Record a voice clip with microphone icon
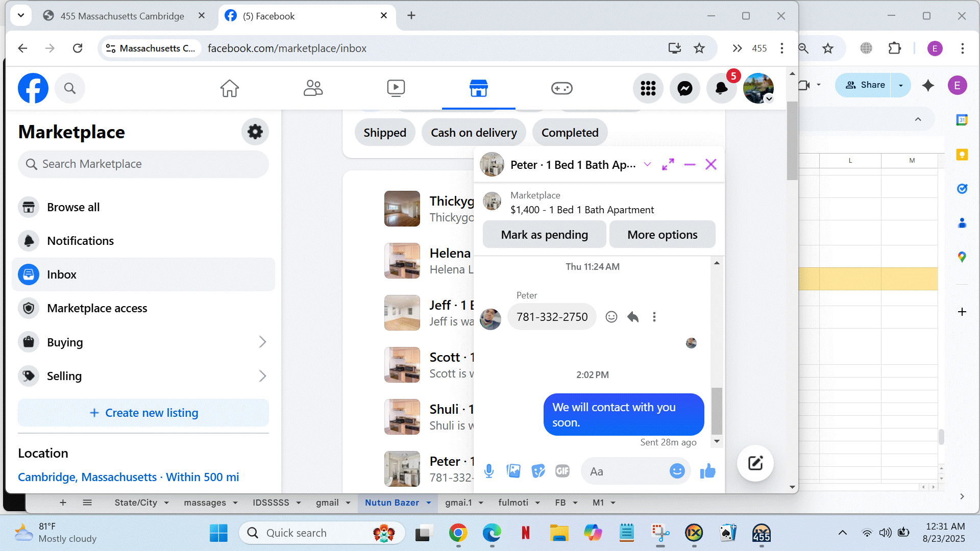 pyautogui.click(x=488, y=471)
